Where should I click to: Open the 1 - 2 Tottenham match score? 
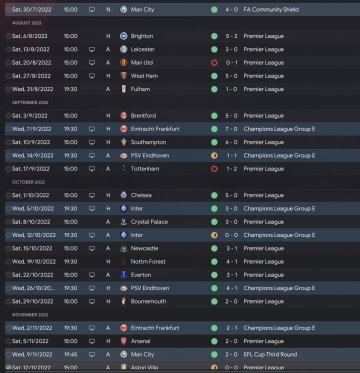(231, 169)
